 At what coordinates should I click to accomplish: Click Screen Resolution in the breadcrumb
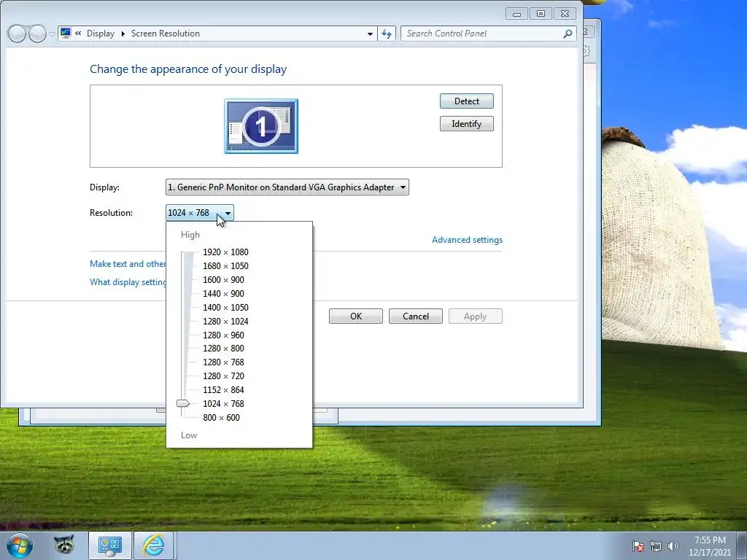pyautogui.click(x=166, y=34)
